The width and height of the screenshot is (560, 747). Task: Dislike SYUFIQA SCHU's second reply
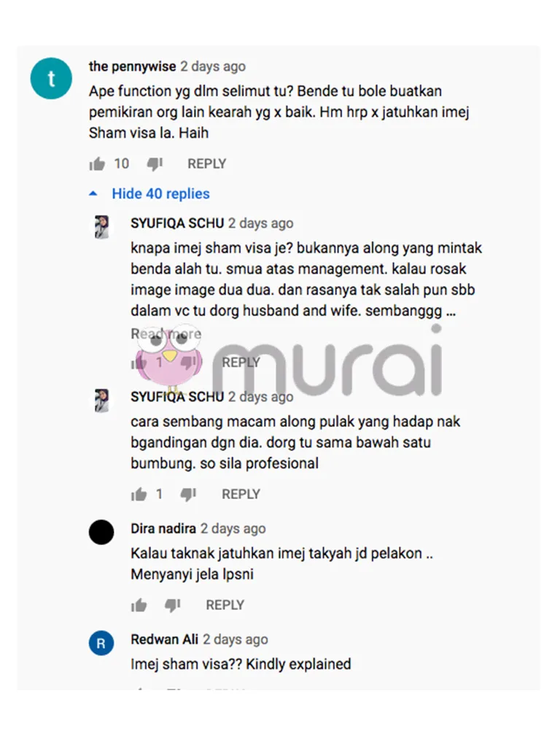point(188,495)
